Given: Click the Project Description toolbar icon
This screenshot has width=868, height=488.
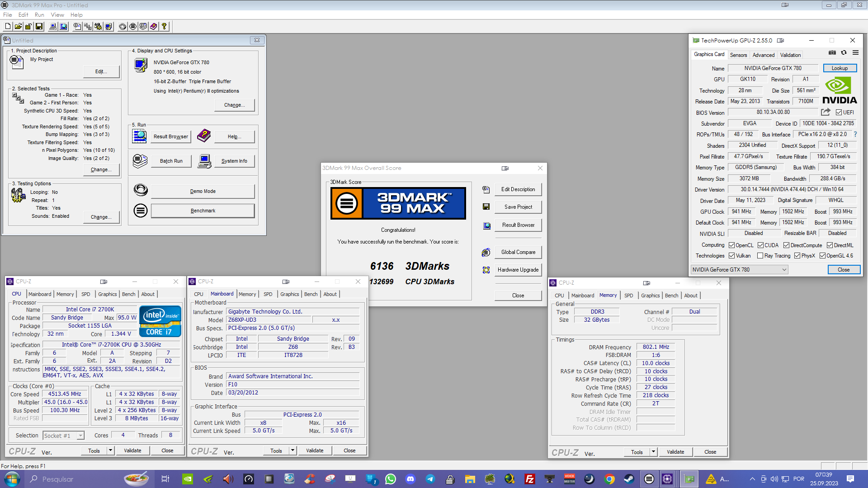Looking at the screenshot, I should [77, 27].
